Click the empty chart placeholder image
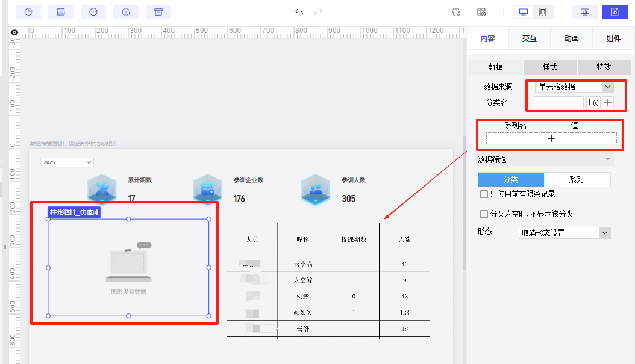Image resolution: width=635 pixels, height=364 pixels. (x=128, y=262)
